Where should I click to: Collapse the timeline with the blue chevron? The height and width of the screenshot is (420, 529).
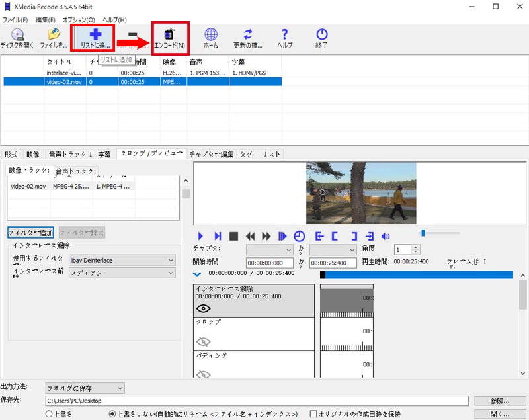197,274
